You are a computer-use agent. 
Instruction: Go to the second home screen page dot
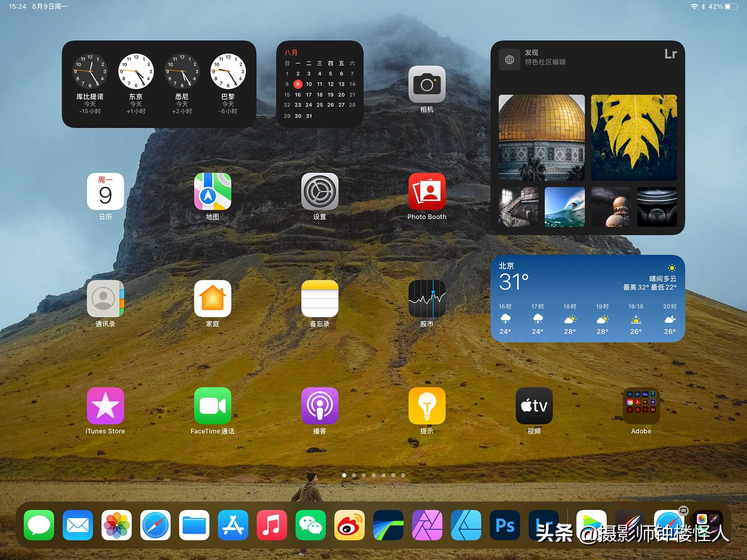click(x=354, y=475)
